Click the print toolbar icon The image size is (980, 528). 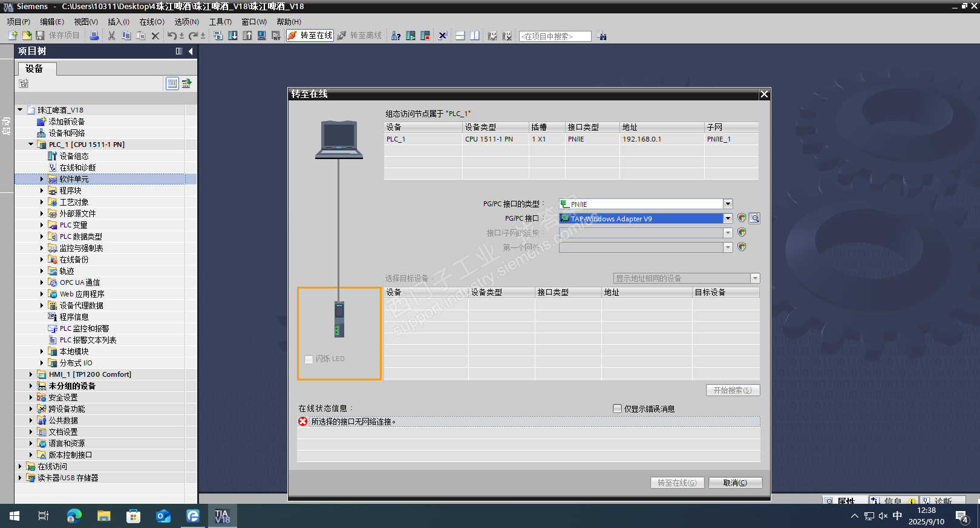click(94, 36)
